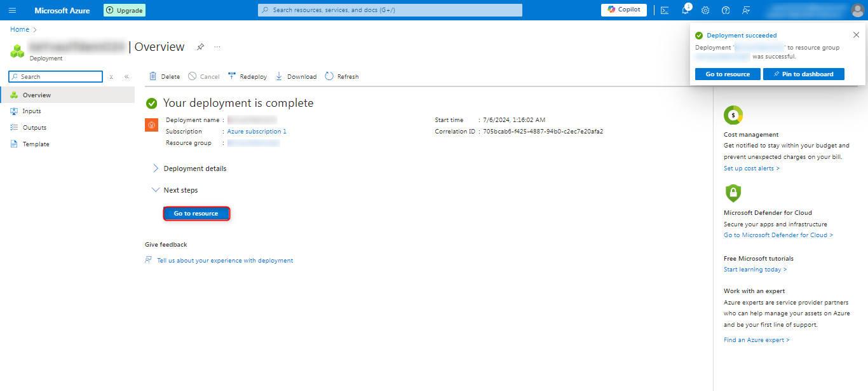Open the feedback icon in top bar
868x391 pixels.
click(x=746, y=10)
